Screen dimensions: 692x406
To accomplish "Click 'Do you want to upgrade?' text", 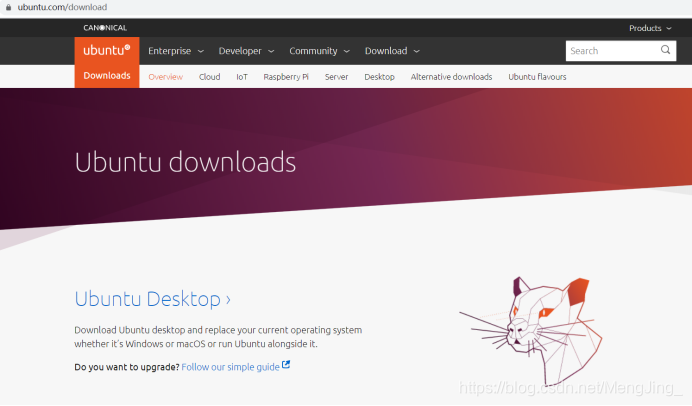I will pos(127,367).
